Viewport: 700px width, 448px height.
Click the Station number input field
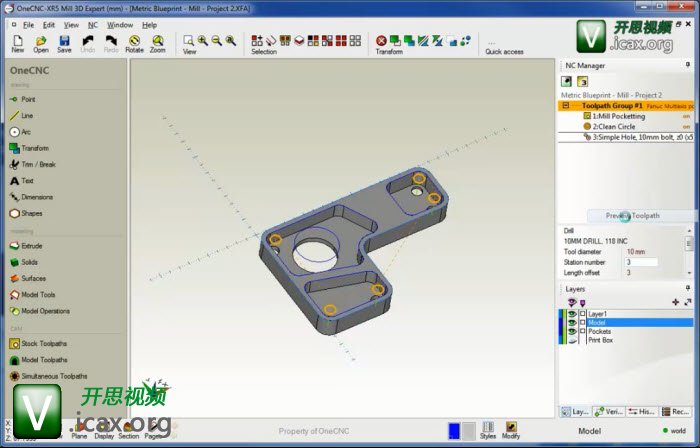[641, 262]
